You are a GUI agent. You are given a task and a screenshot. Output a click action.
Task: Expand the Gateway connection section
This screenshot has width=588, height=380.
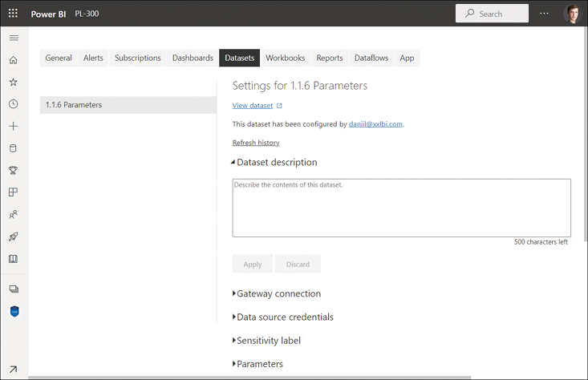pyautogui.click(x=277, y=293)
